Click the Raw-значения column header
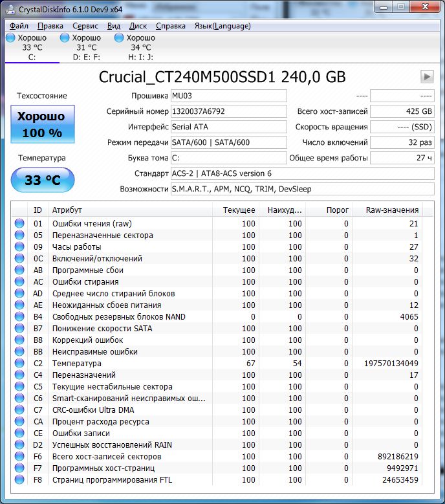The width and height of the screenshot is (445, 504). tap(387, 210)
